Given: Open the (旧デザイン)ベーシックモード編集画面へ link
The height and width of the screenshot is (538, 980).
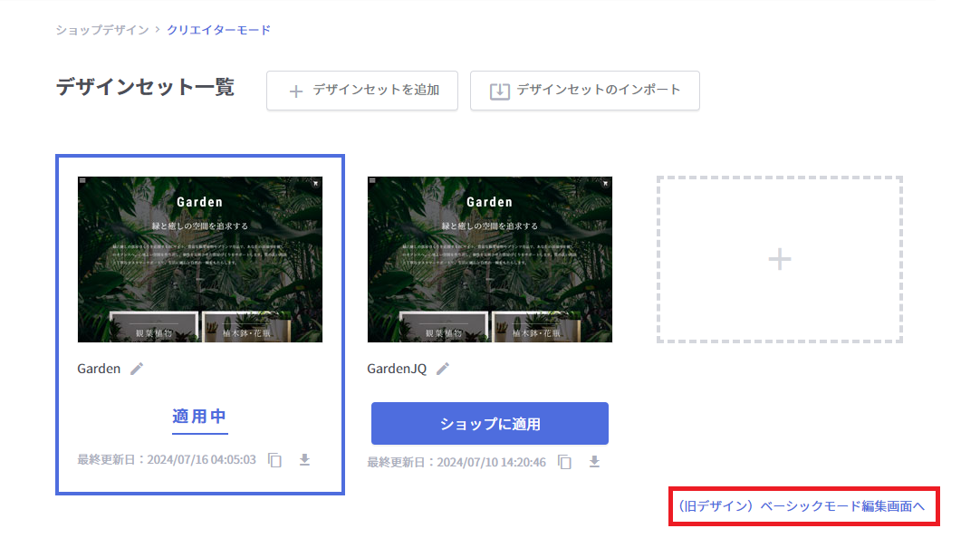Looking at the screenshot, I should click(803, 506).
